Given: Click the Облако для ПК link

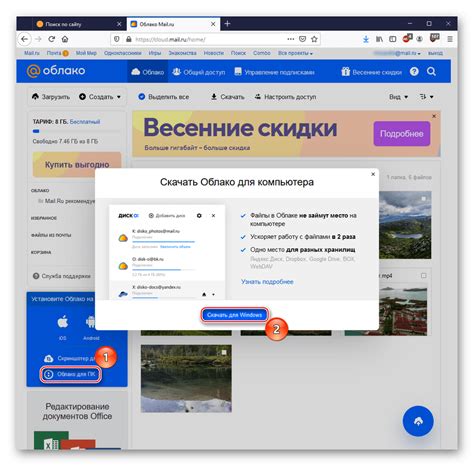Looking at the screenshot, I should pyautogui.click(x=71, y=374).
